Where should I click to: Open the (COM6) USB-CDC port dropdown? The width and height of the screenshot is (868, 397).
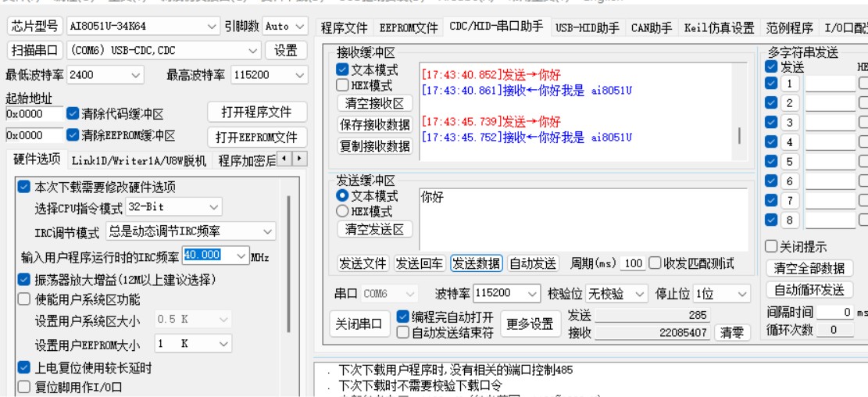(x=163, y=50)
